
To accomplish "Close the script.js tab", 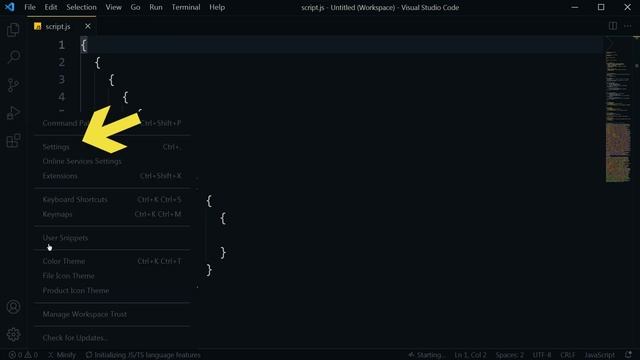I will click(x=87, y=26).
